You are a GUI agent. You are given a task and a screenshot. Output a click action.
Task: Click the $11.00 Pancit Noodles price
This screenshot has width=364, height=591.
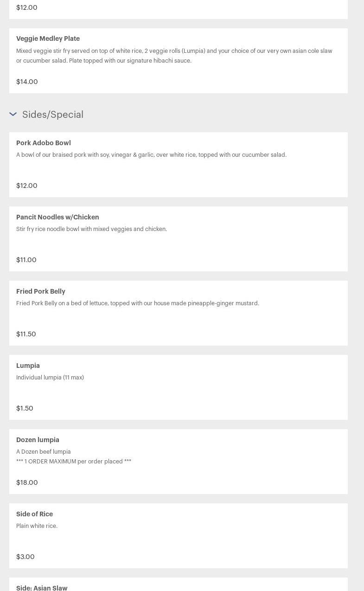(26, 260)
